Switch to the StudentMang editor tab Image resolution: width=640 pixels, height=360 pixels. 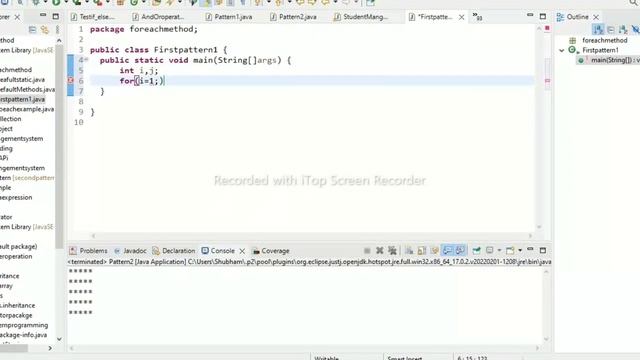pos(361,17)
